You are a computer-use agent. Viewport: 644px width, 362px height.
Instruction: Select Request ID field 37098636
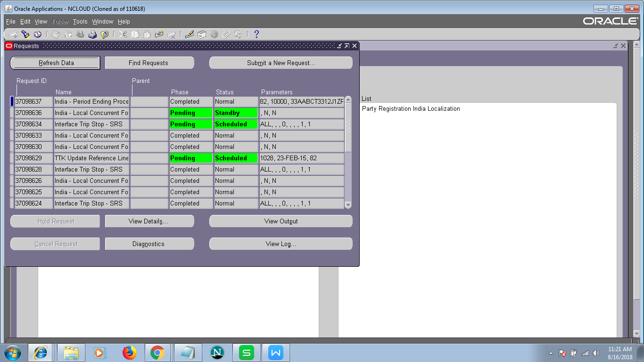pos(33,113)
